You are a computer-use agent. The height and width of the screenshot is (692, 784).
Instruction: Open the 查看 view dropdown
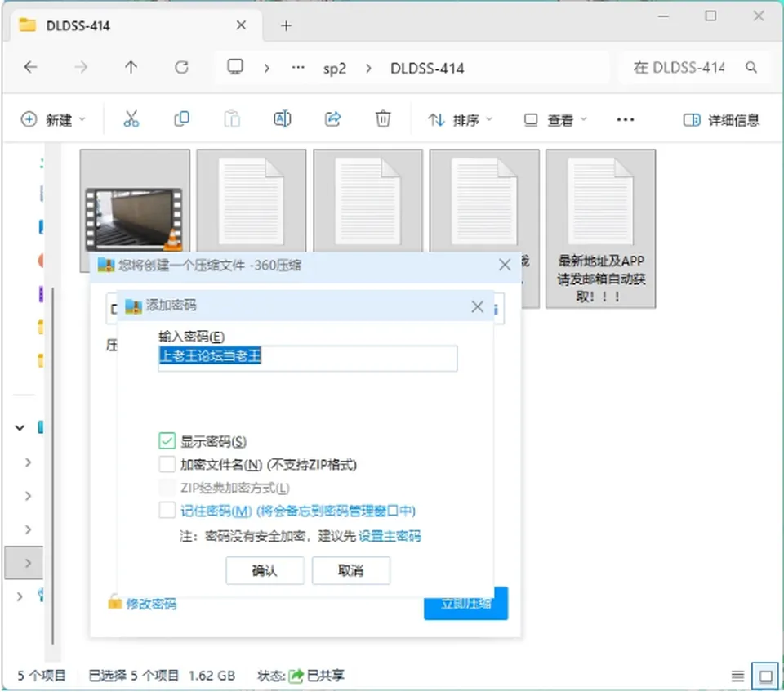(x=555, y=119)
